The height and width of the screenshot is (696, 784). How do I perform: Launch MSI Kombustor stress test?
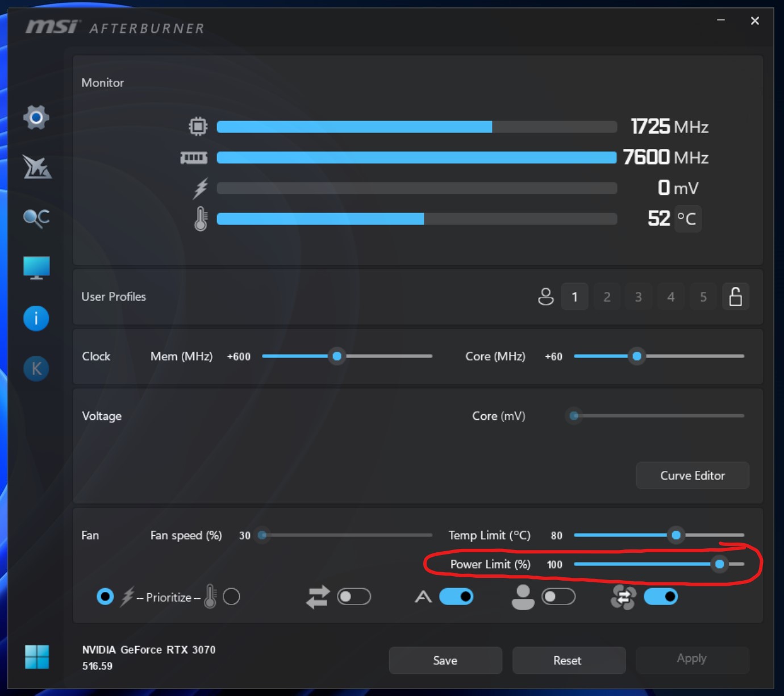(36, 167)
